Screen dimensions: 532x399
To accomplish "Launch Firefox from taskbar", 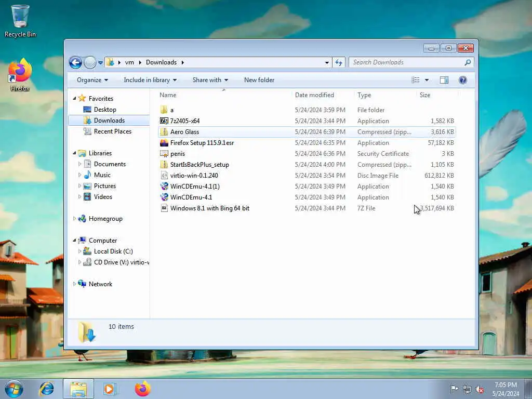I will pos(142,389).
